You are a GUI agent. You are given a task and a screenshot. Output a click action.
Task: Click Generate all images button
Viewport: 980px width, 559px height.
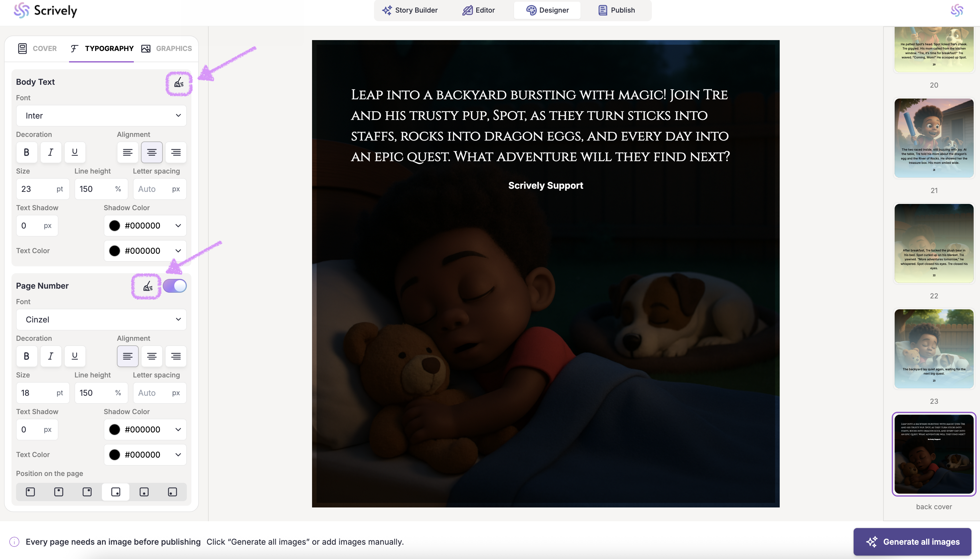click(x=912, y=542)
